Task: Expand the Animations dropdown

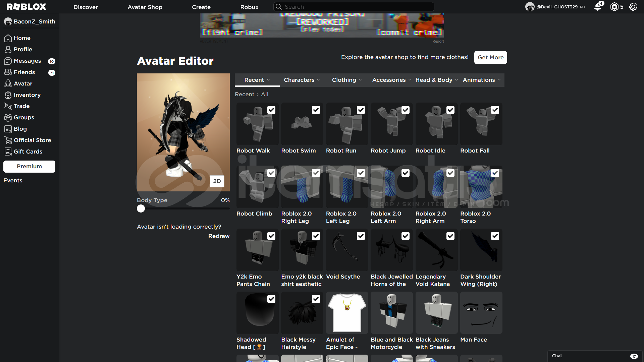Action: pos(482,80)
